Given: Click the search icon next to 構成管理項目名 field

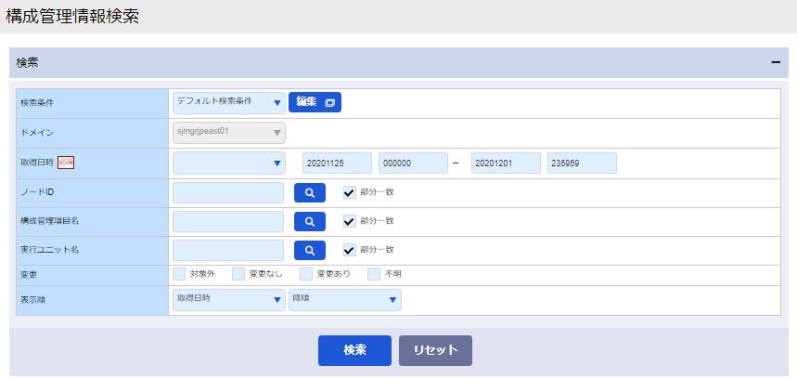Looking at the screenshot, I should pyautogui.click(x=310, y=222).
